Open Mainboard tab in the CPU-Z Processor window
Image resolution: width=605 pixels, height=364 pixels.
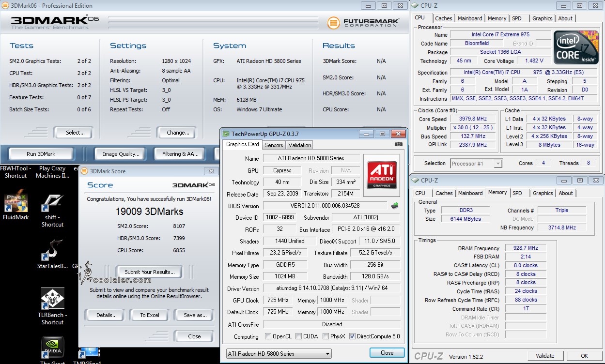[x=470, y=18]
